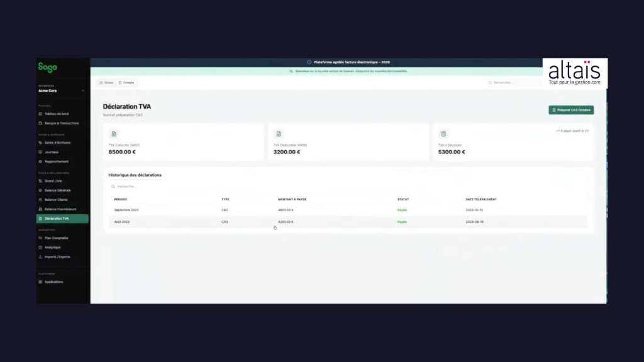
Task: Click the Bienvenue new version banner message
Action: coord(351,71)
